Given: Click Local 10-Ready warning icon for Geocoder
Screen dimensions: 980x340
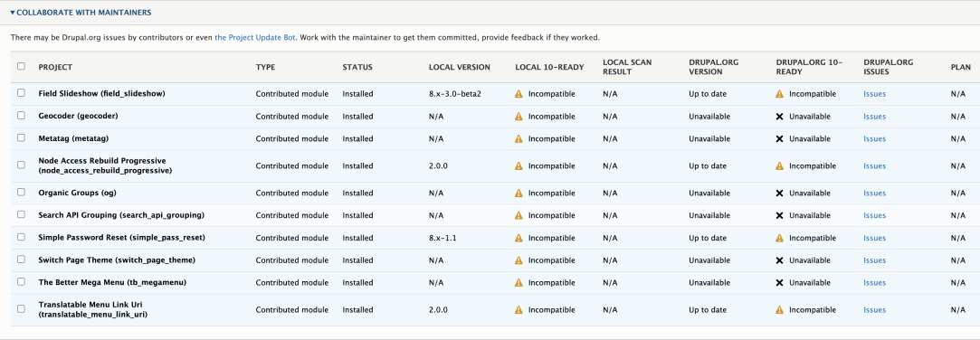Looking at the screenshot, I should coord(519,117).
